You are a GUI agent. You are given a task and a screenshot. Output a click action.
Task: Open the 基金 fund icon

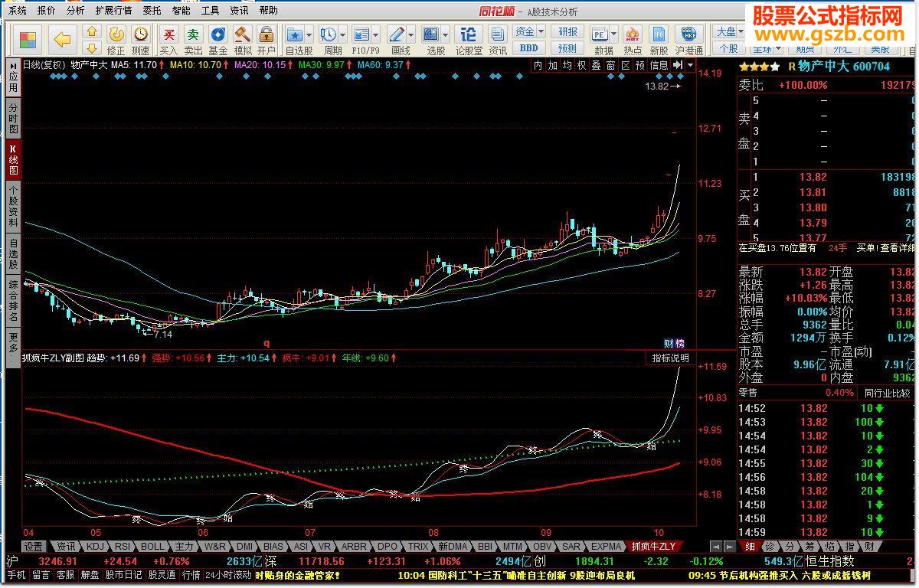pyautogui.click(x=218, y=34)
